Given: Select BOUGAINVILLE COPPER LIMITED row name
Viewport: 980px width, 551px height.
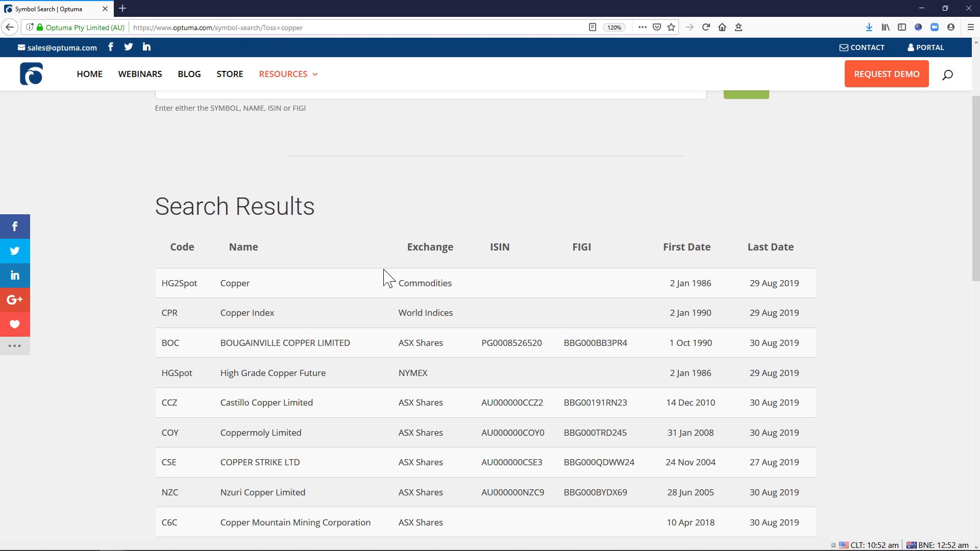Looking at the screenshot, I should pos(285,343).
